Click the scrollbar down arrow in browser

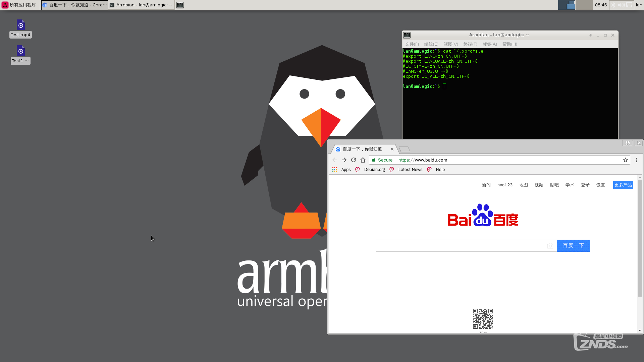[640, 330]
